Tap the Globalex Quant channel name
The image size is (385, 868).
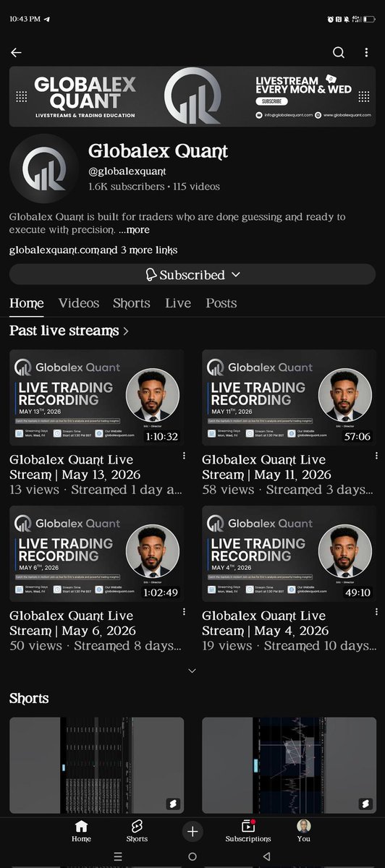(x=158, y=150)
